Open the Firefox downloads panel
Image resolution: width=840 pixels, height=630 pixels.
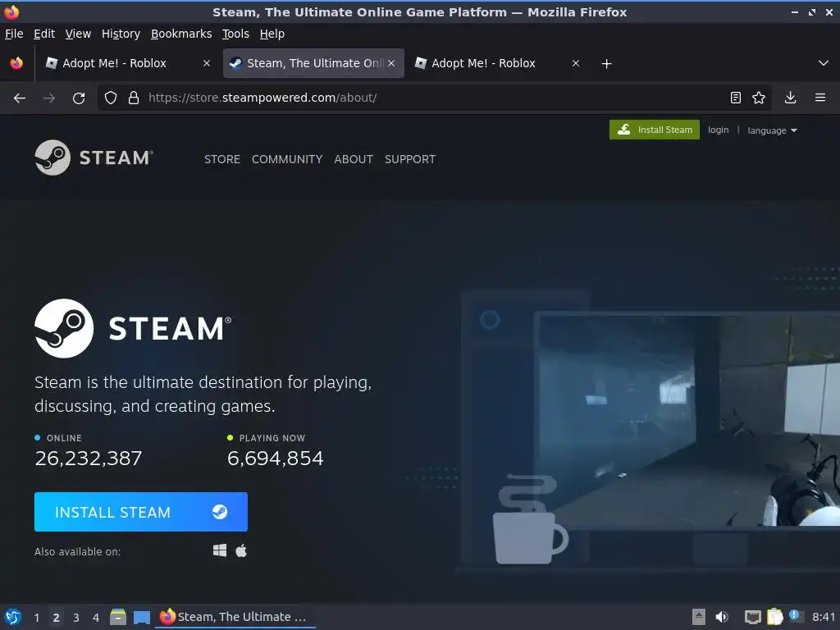[790, 98]
